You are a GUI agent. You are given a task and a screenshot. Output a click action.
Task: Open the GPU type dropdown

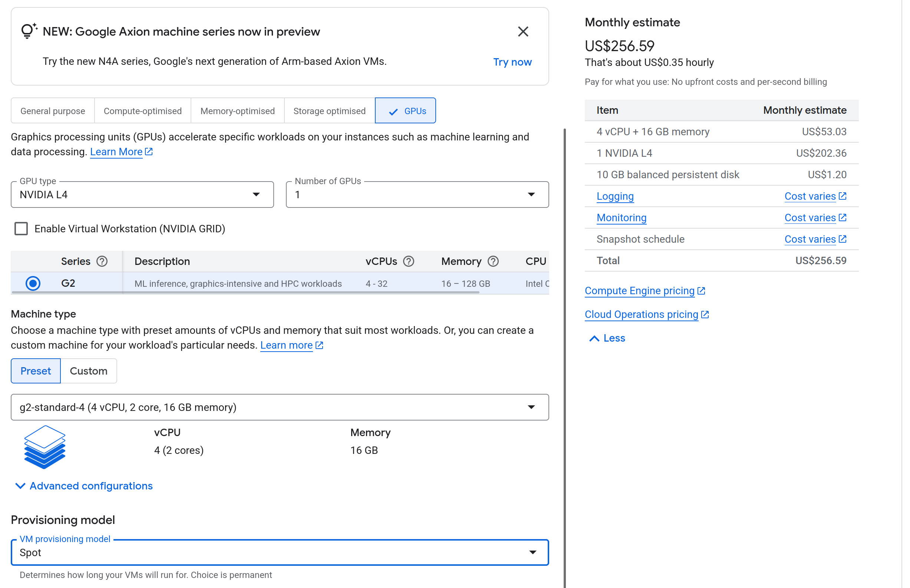point(142,195)
